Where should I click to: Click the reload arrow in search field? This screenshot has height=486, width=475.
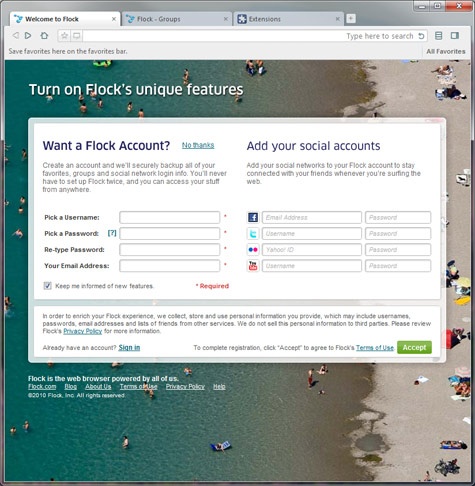421,36
